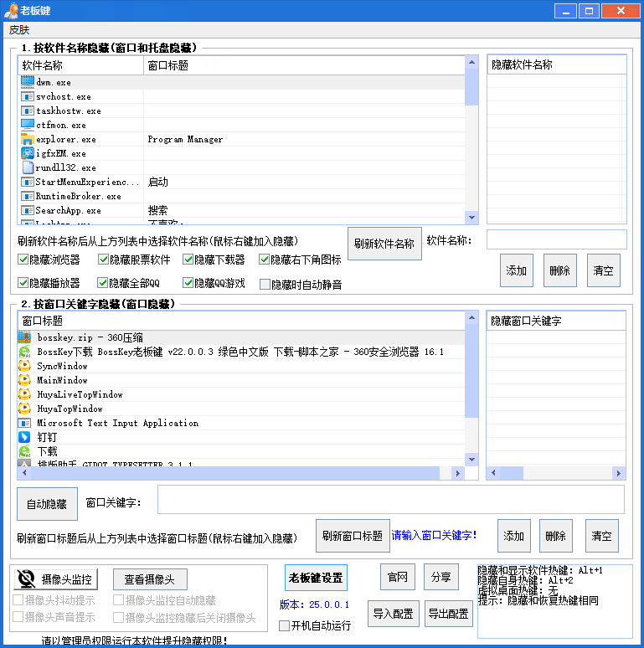
Task: Click the taskhostw.exe row icon
Action: pos(28,111)
